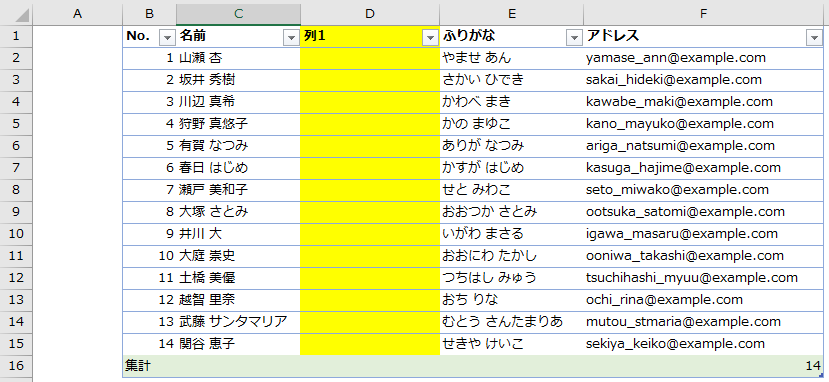Select cell with name 関谷 恵子

[x=238, y=343]
